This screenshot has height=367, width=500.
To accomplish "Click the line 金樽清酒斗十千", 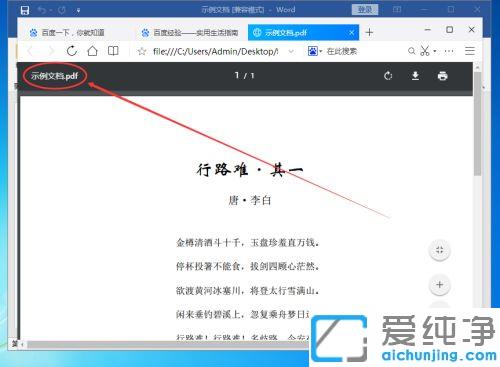I will pyautogui.click(x=208, y=243).
